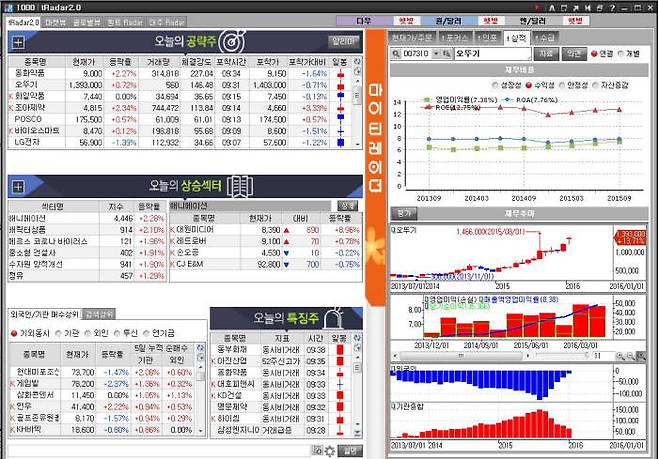Switch to the 실적 tab
Viewport: 658px width, 459px height.
click(x=516, y=37)
